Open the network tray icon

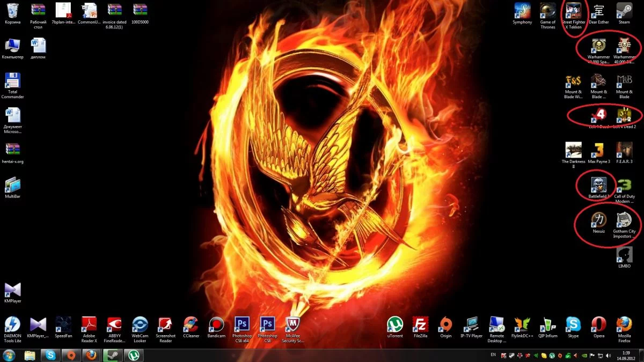click(600, 356)
